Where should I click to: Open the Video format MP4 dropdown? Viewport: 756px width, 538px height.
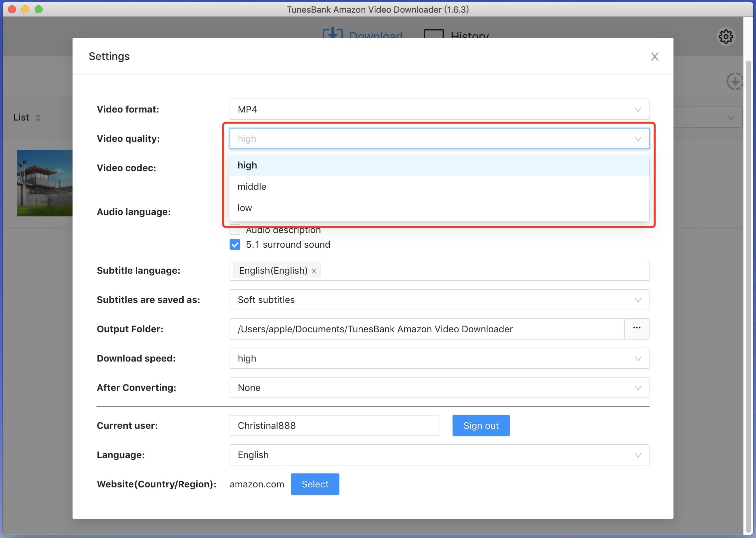point(439,109)
